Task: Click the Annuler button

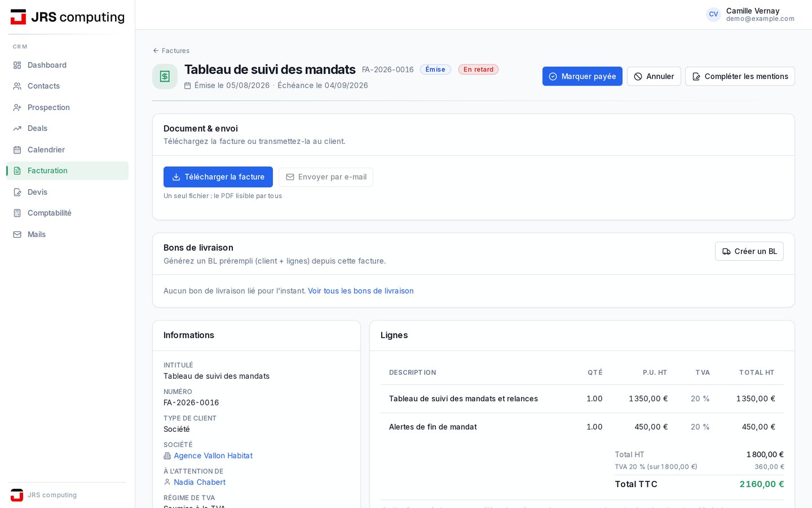Action: pyautogui.click(x=654, y=76)
